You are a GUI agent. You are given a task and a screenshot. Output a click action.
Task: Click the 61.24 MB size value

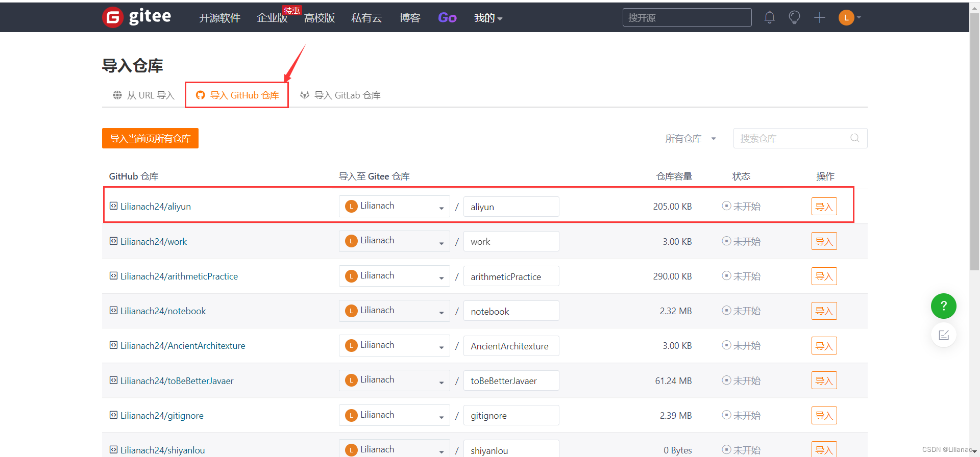tap(673, 380)
